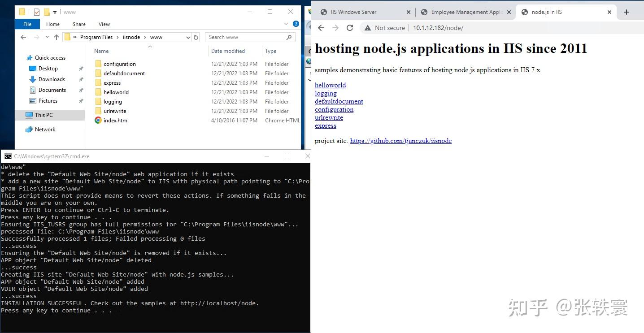Reload the node.js in IIS page
This screenshot has width=644, height=333.
coord(350,27)
